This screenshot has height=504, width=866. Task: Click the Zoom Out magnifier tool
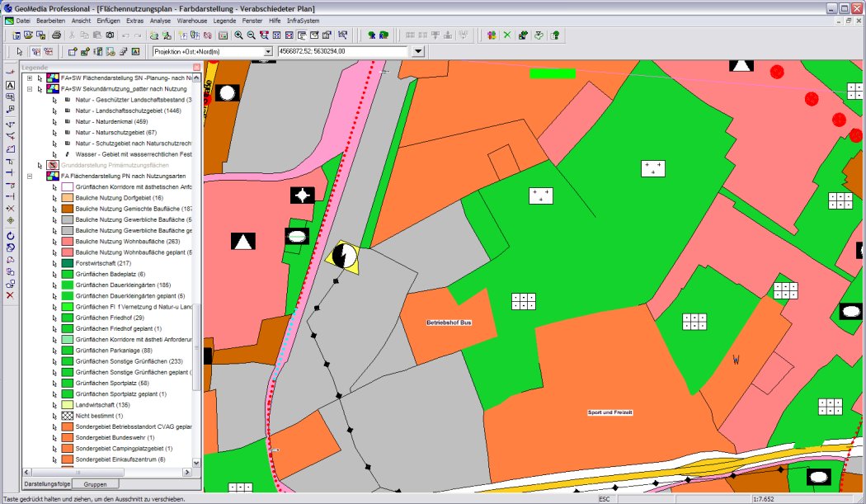(251, 35)
